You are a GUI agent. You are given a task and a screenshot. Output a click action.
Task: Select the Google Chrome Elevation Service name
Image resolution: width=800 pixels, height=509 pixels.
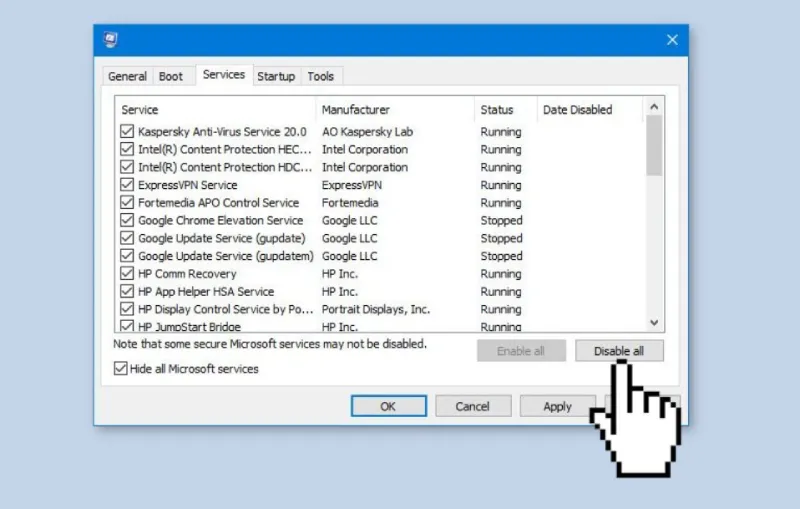pyautogui.click(x=220, y=220)
